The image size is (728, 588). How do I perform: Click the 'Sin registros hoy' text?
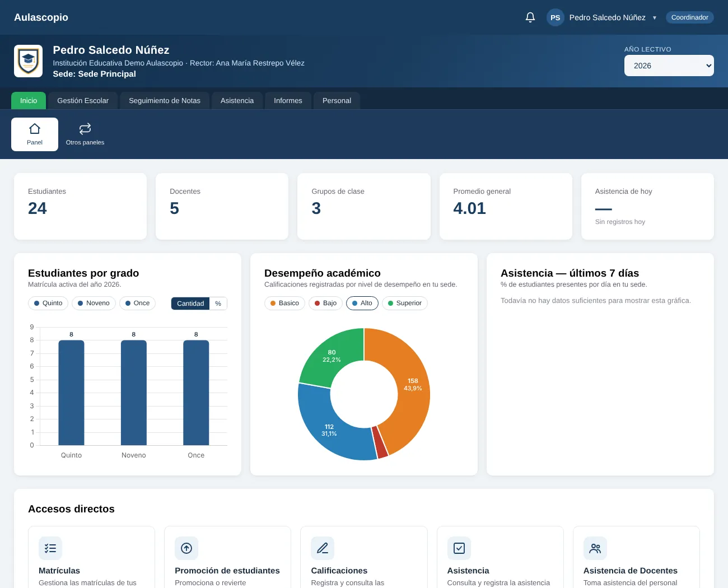tap(620, 222)
